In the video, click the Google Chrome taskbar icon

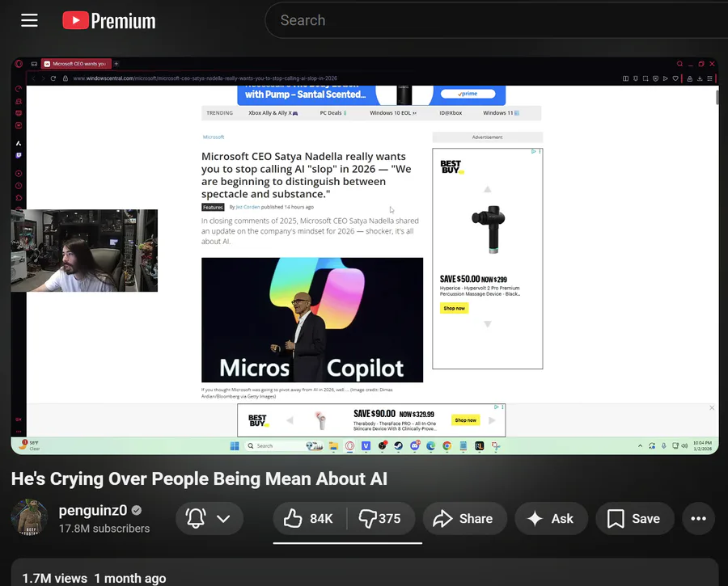coord(447,446)
